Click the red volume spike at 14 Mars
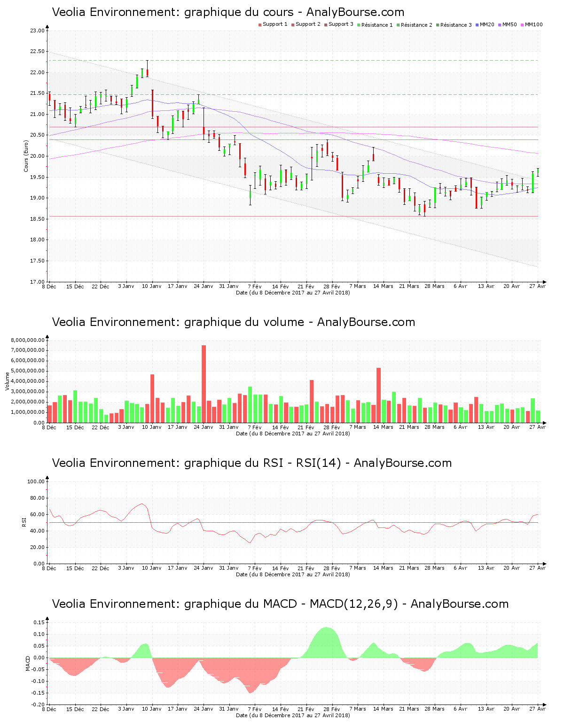564x728 pixels. (x=378, y=395)
